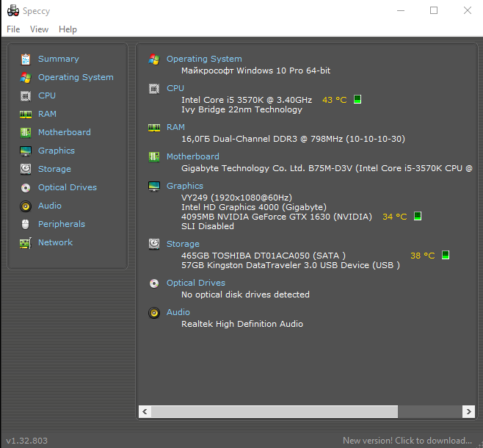
Task: Click 'Realtek High Definition Audio' text
Action: pyautogui.click(x=242, y=324)
